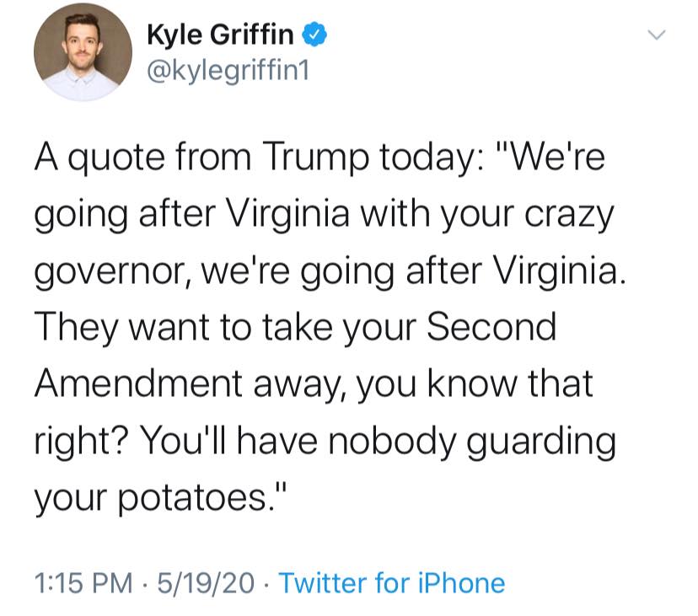This screenshot has width=698, height=616.
Task: Open Kyle Griffin's profile picture
Action: click(x=83, y=52)
